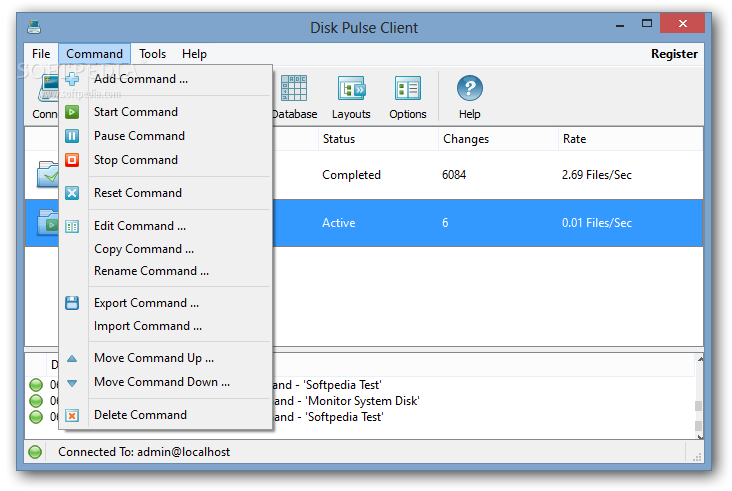The width and height of the screenshot is (732, 491).
Task: Click the blue Pause Command icon
Action: 72,136
